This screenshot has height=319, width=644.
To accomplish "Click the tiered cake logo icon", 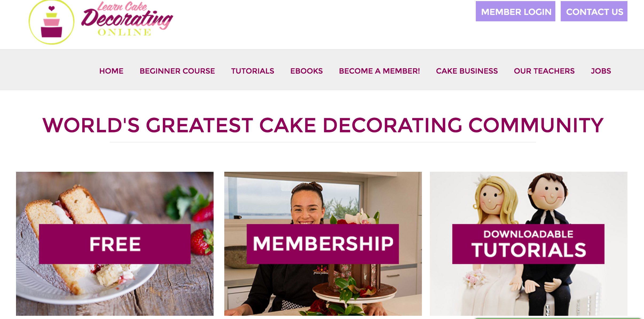I will click(x=52, y=22).
